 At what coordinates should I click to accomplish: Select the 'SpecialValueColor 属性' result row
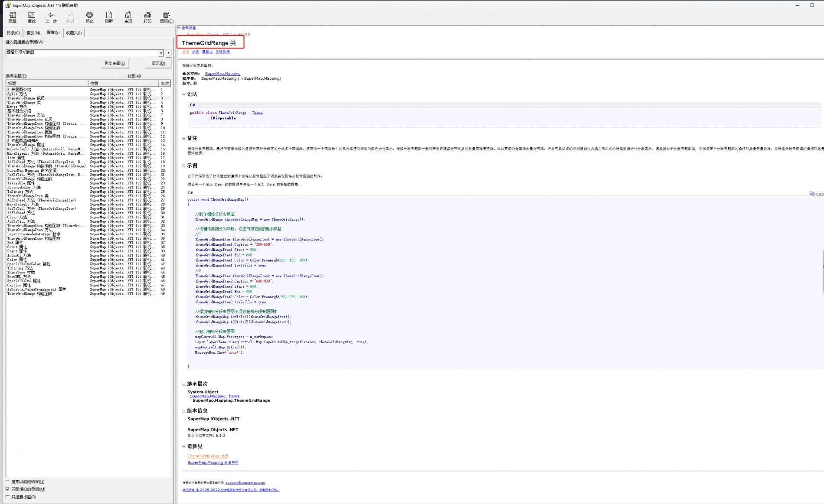coord(88,264)
